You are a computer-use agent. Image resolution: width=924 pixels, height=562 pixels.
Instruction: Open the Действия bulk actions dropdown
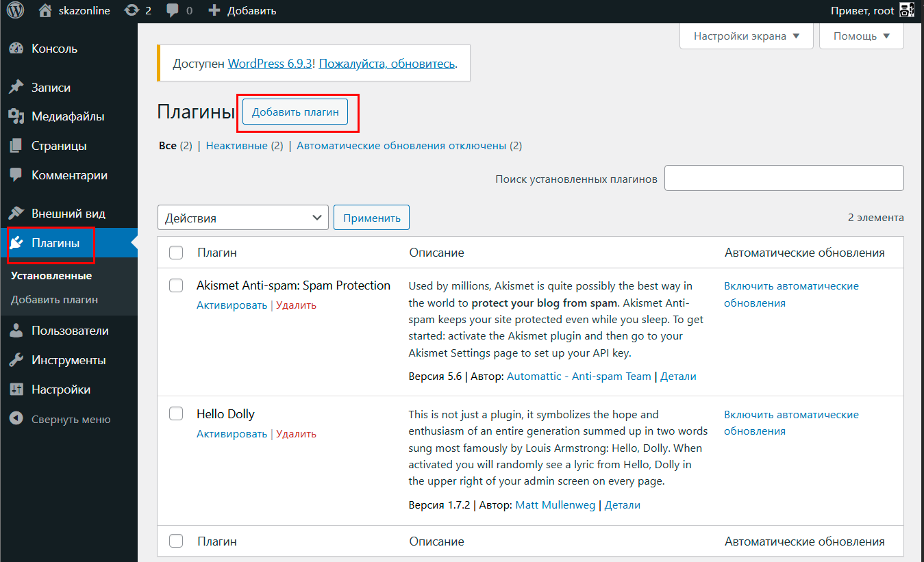[242, 218]
